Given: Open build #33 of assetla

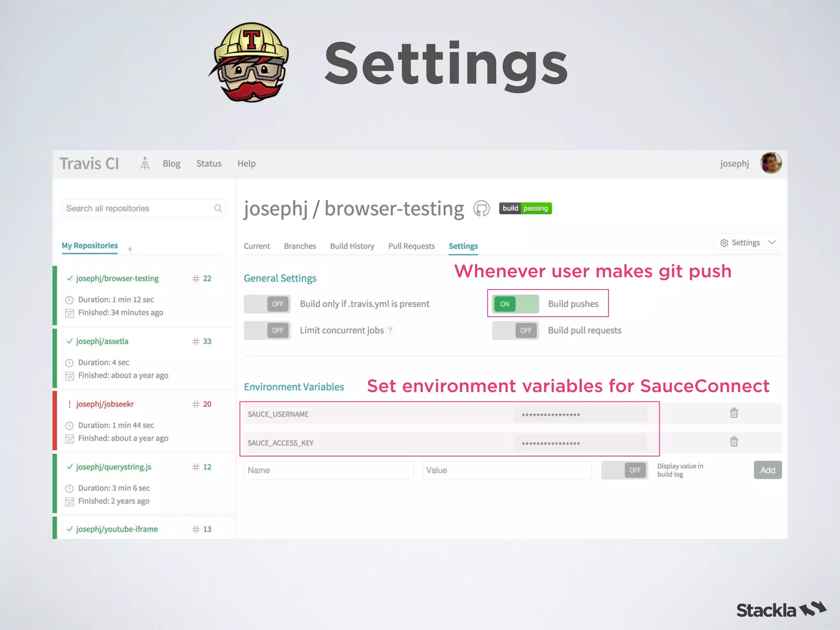Looking at the screenshot, I should click(x=207, y=341).
